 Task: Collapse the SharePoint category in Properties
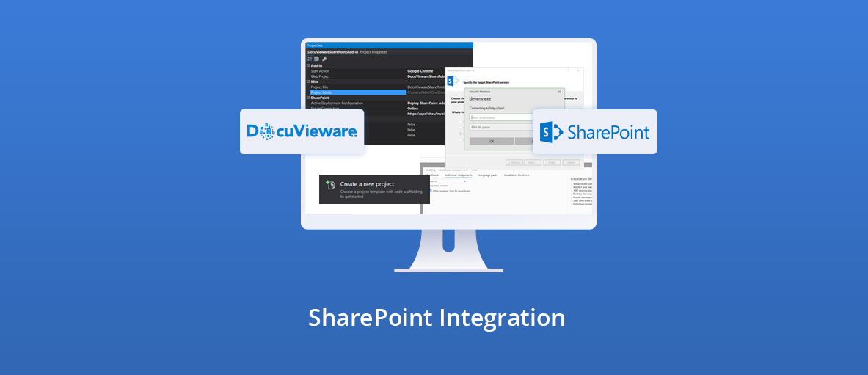click(308, 98)
